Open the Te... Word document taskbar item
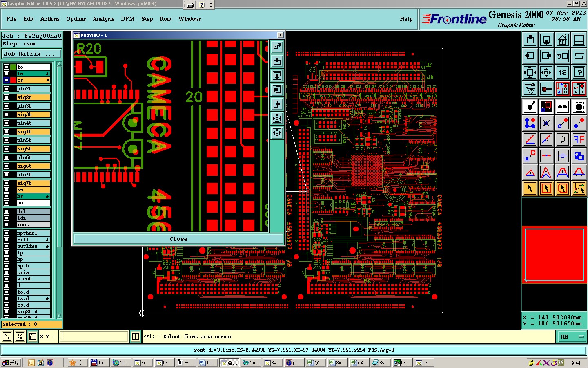This screenshot has width=588, height=368. (207, 363)
